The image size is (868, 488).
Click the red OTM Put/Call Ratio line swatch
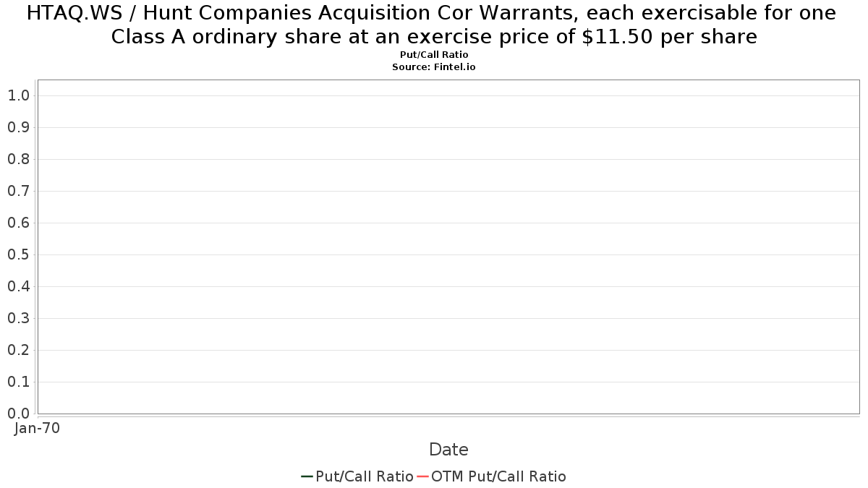(422, 476)
